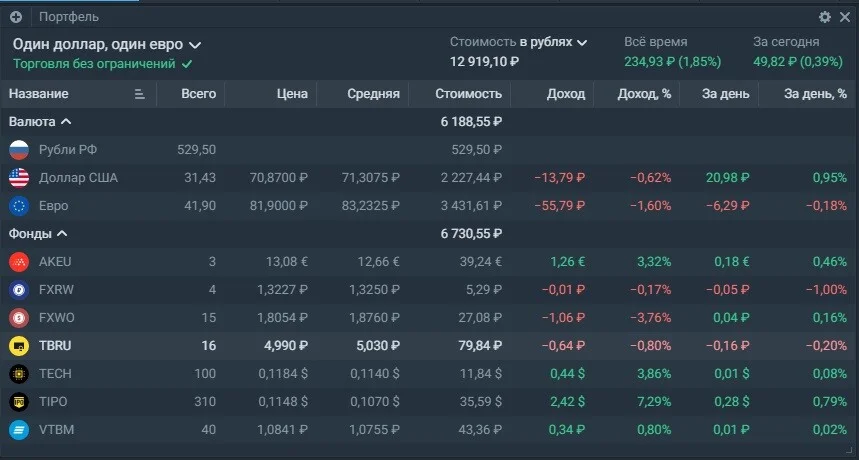
Task: Click all-time gain 234,93 ₽ (1,85%)
Action: coord(673,62)
